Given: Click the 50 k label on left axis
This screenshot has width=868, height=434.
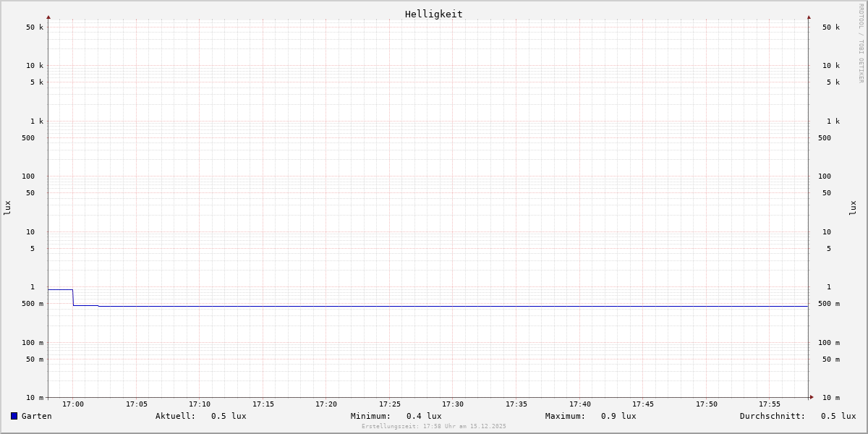Looking at the screenshot, I should click(x=35, y=27).
